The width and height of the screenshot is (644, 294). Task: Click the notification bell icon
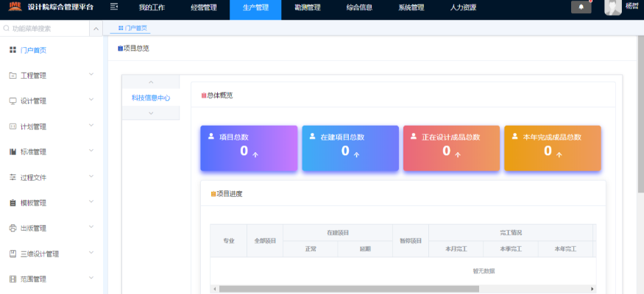coord(581,7)
